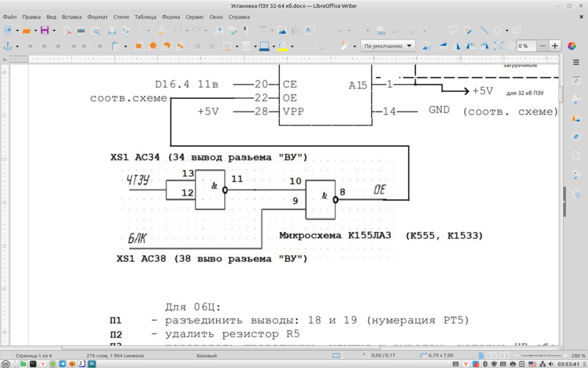Click the Cut scissors icon
Screen dimensions: 588x368
[x=112, y=31]
